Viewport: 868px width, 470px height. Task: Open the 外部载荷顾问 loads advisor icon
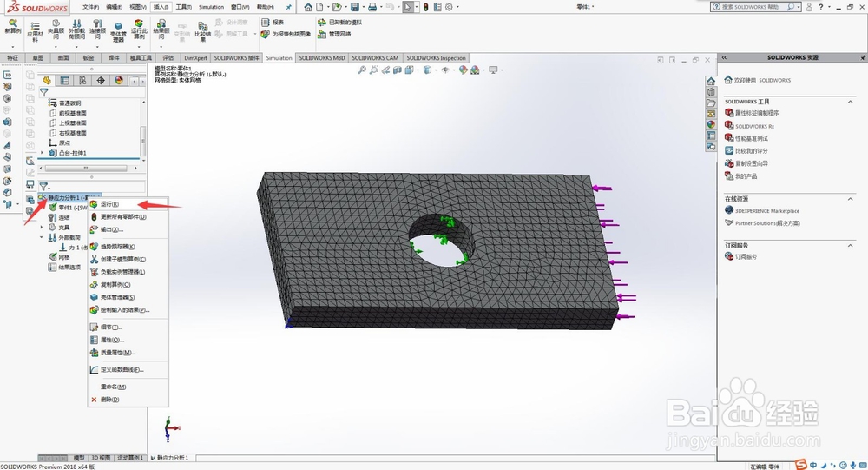[77, 30]
